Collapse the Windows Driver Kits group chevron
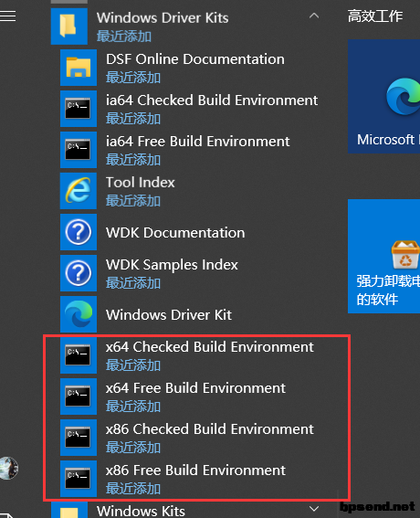The height and width of the screenshot is (518, 420). 314,16
